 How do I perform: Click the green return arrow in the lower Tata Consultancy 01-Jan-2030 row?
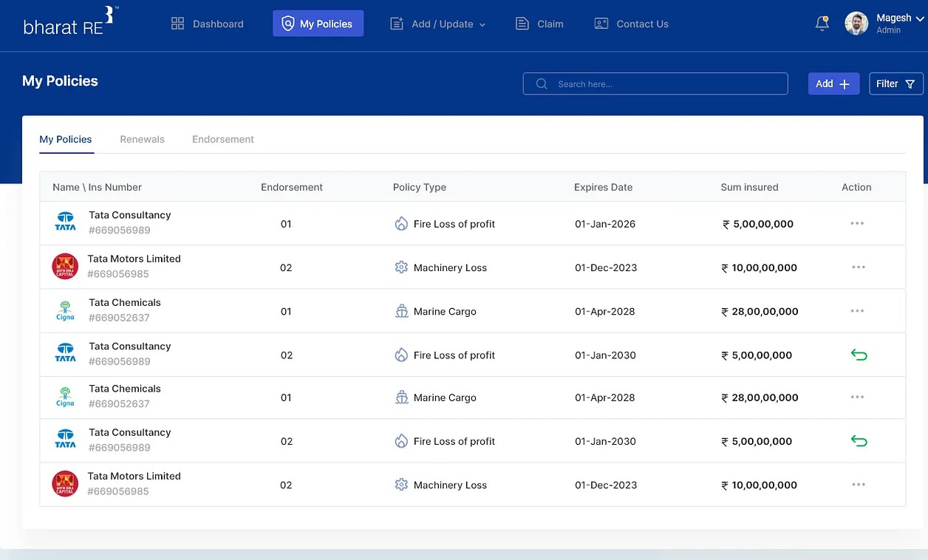point(859,441)
